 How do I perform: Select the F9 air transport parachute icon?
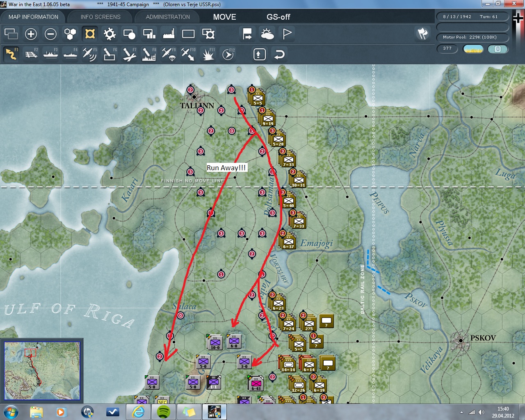point(169,54)
